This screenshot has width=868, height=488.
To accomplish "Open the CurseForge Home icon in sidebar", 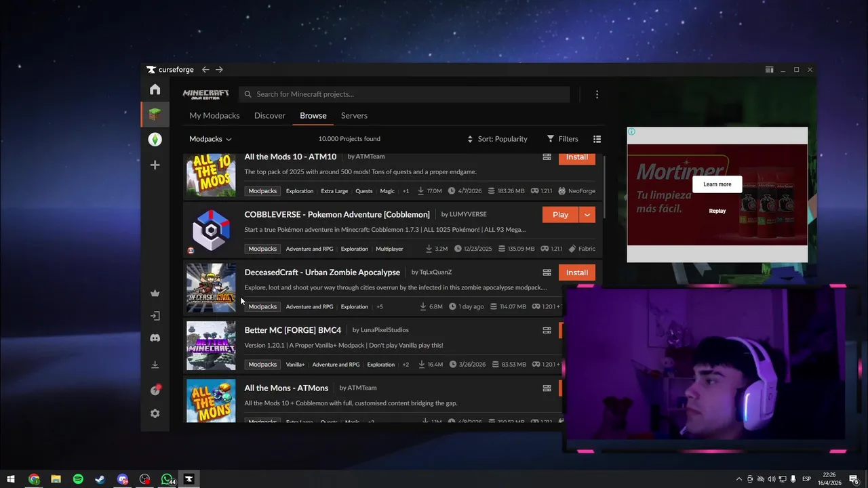I will click(155, 89).
